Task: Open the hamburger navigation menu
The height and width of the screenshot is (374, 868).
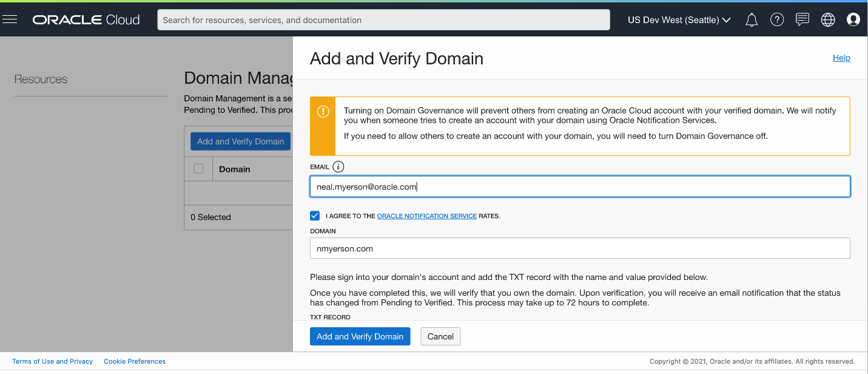Action: tap(10, 19)
